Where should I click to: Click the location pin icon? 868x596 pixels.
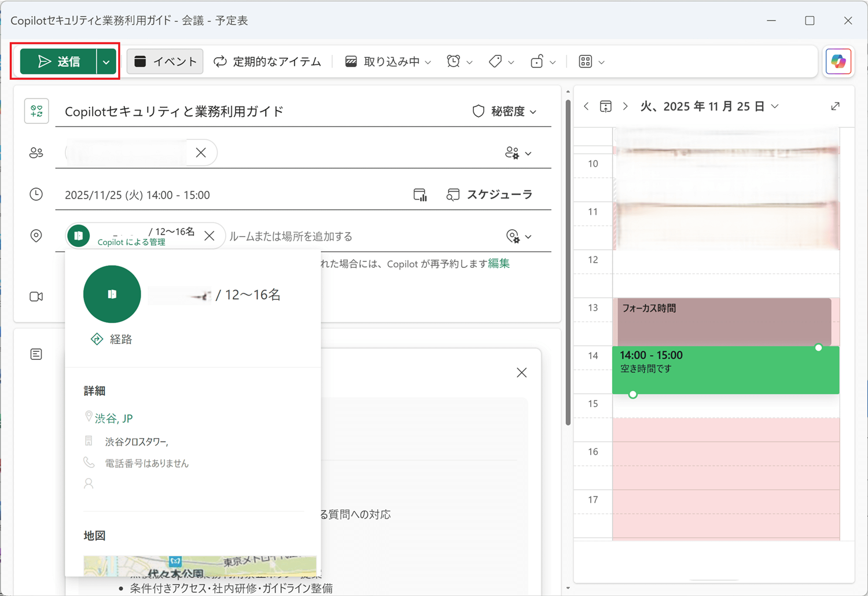[36, 236]
